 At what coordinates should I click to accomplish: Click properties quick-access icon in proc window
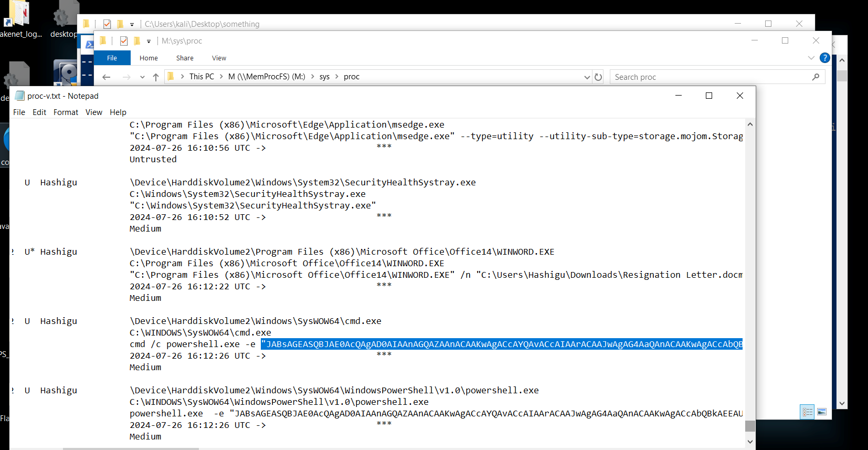(x=124, y=41)
